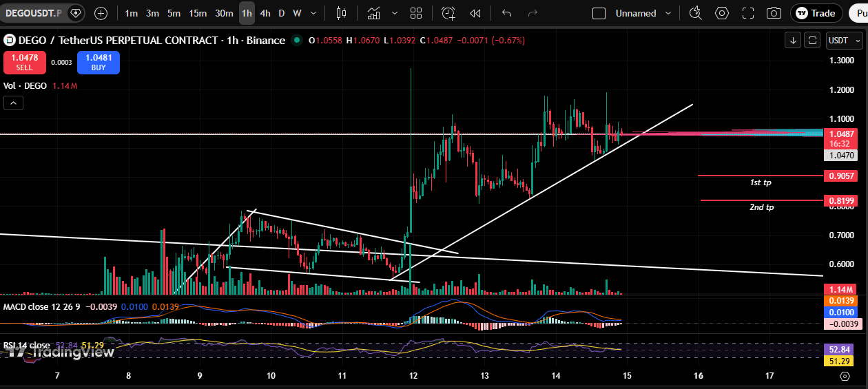The image size is (868, 389).
Task: Click the Trade button
Action: pyautogui.click(x=816, y=13)
